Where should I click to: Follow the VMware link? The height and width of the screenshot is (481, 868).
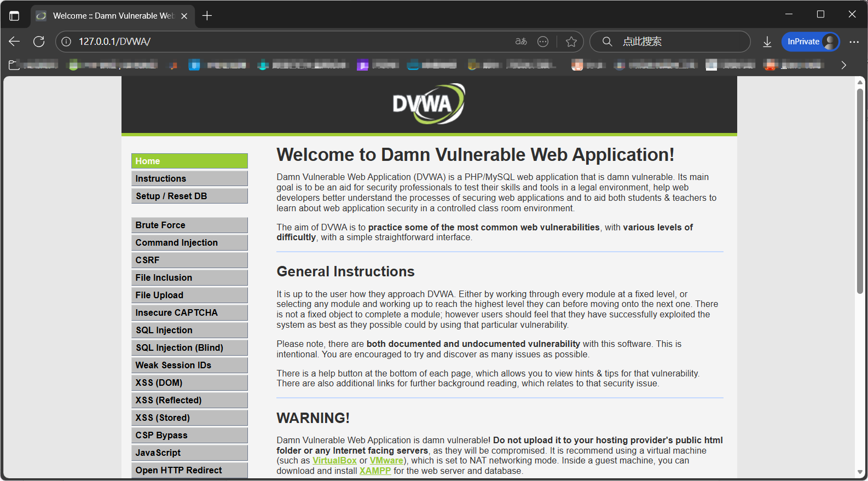[386, 461]
